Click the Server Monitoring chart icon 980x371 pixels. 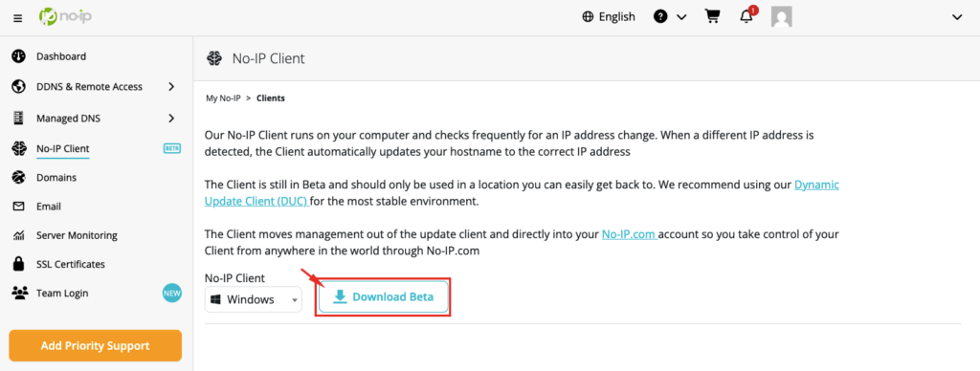click(x=19, y=235)
